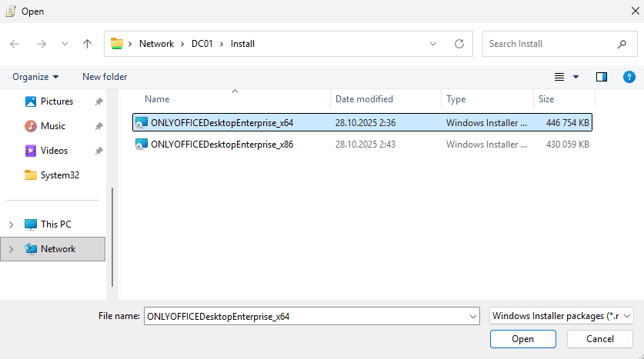Click the sidebar vertical scrollbar
This screenshot has height=359, width=644.
click(112, 237)
